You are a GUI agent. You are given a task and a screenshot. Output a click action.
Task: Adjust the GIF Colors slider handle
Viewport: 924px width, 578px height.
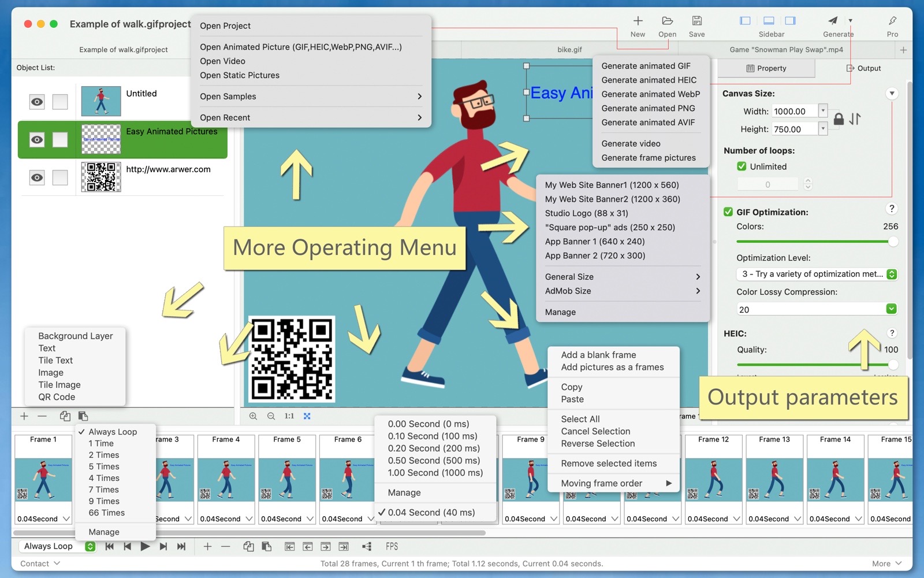(x=893, y=242)
